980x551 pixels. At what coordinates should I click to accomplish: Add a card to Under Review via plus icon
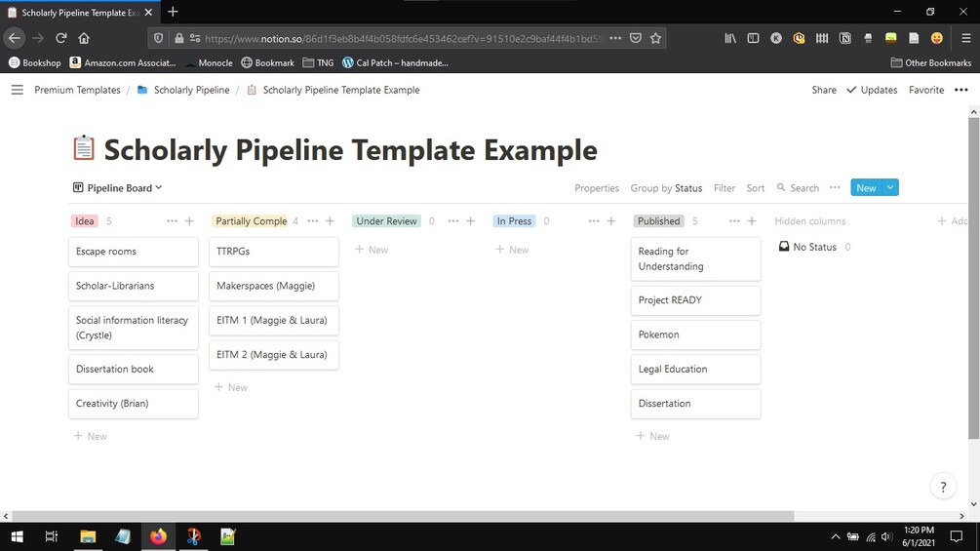coord(471,221)
